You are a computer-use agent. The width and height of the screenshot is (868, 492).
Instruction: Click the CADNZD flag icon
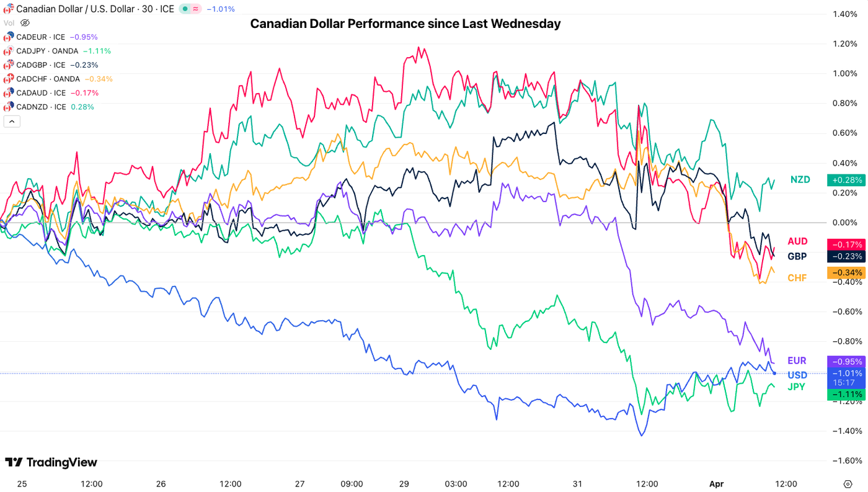pos(7,106)
